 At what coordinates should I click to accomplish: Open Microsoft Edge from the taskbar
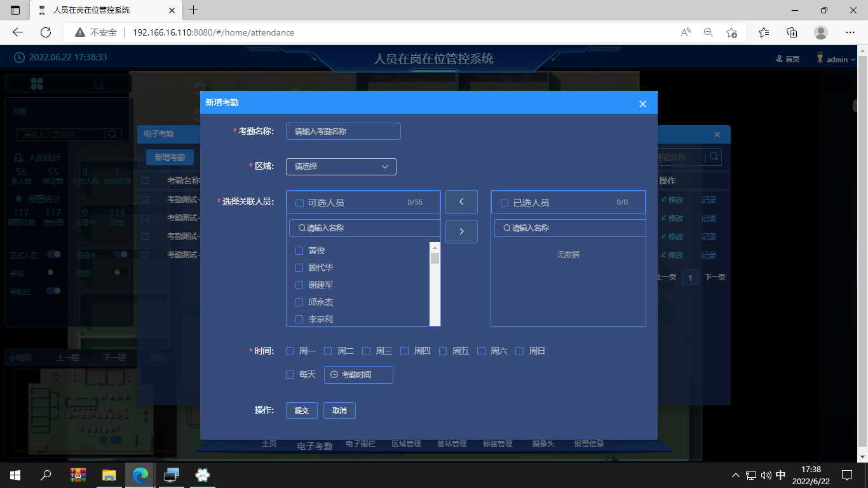click(x=140, y=475)
